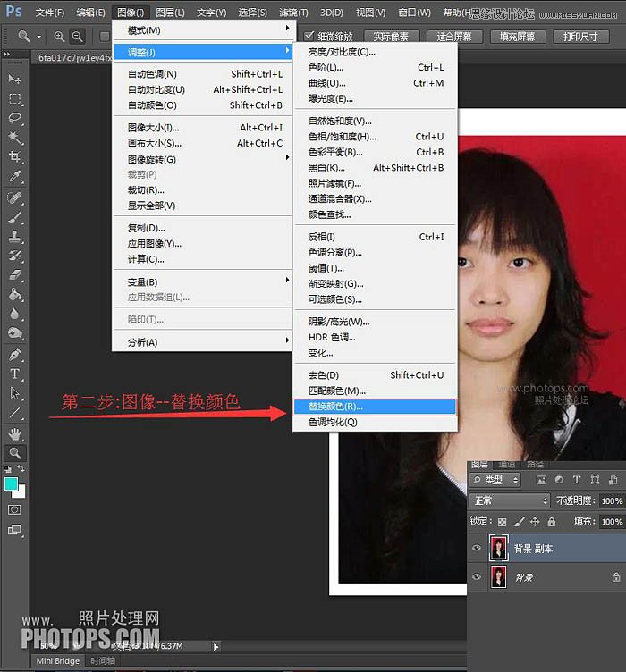Click 实际像素 button
Screen dimensions: 626x672
pos(391,37)
